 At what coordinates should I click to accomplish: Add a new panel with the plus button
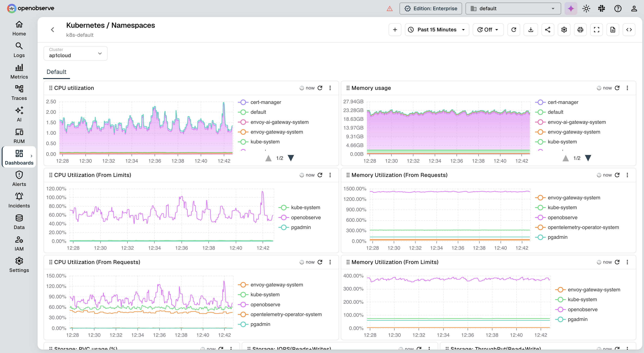click(395, 30)
